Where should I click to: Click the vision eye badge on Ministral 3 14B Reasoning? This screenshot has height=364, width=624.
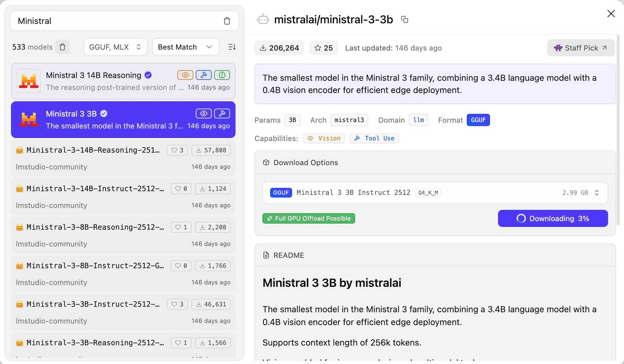pos(185,75)
